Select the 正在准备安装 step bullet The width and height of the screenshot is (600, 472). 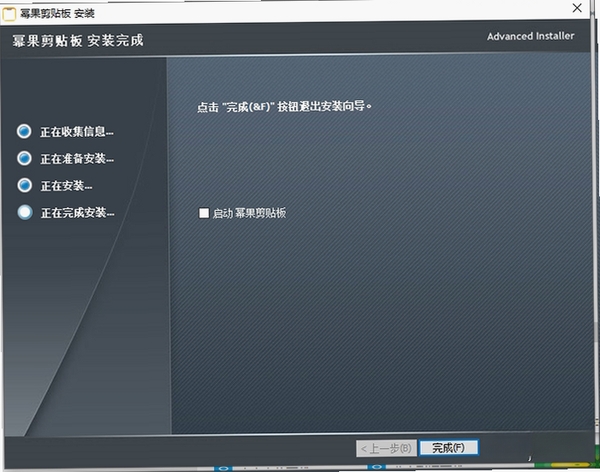24,158
